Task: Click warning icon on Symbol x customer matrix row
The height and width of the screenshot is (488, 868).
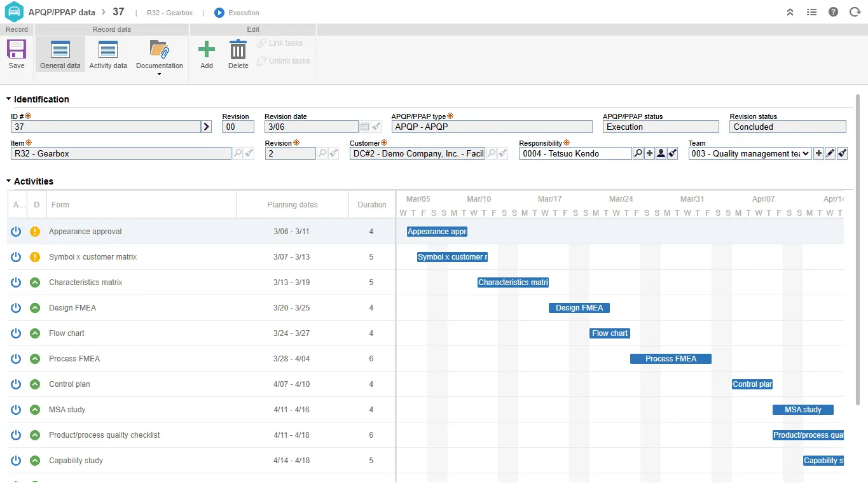Action: 35,257
